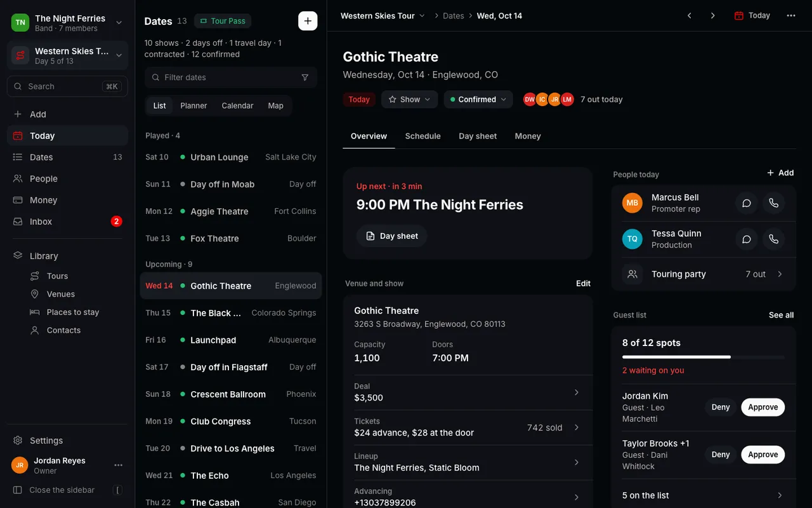This screenshot has height=508, width=812.
Task: Edit venue and show details
Action: click(x=583, y=284)
